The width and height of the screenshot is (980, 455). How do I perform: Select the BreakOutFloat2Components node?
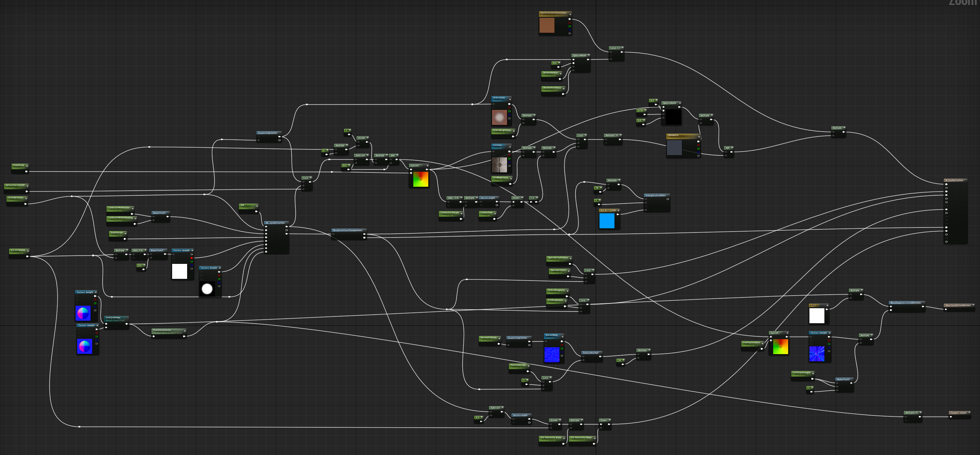348,230
